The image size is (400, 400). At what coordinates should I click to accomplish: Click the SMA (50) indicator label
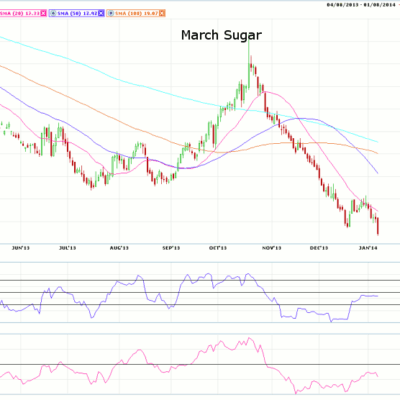77,13
